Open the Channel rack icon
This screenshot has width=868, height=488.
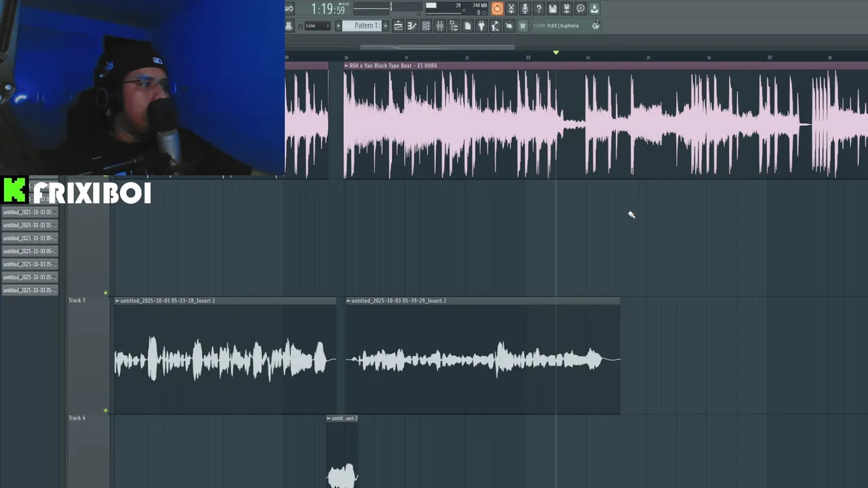(426, 26)
